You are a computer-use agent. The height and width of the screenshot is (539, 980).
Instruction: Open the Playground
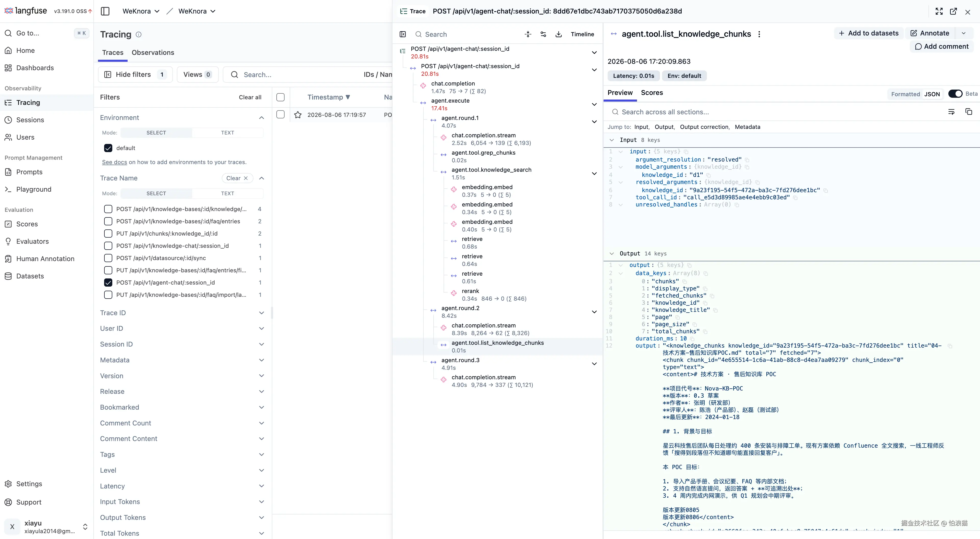[33, 189]
